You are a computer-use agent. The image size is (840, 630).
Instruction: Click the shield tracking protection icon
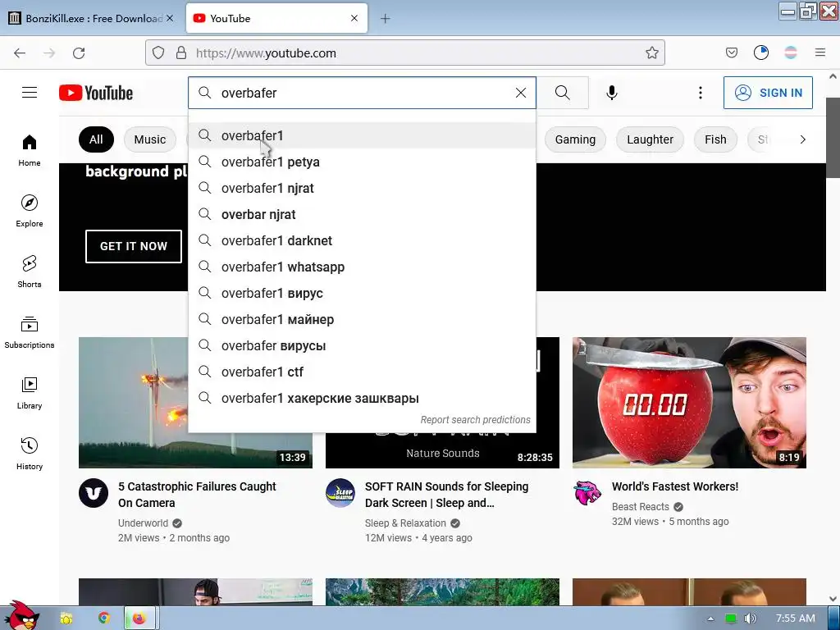tap(158, 52)
